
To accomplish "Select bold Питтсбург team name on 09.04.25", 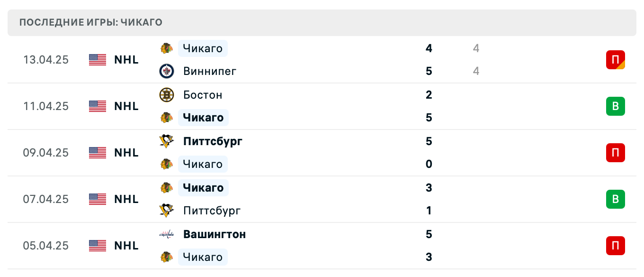I will tap(213, 141).
